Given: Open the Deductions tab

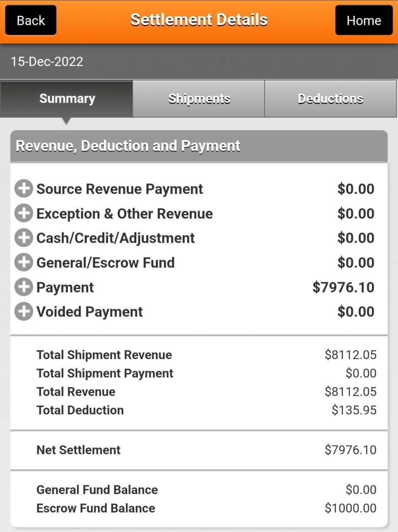Looking at the screenshot, I should (x=330, y=99).
